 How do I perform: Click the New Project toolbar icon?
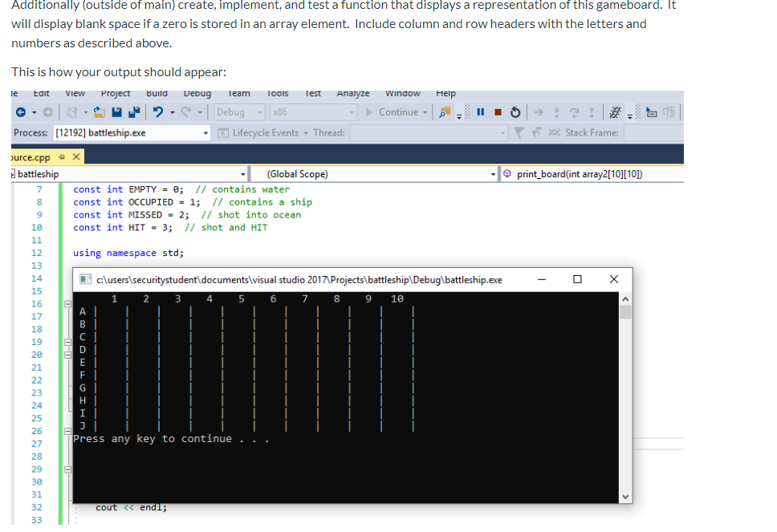pyautogui.click(x=72, y=112)
